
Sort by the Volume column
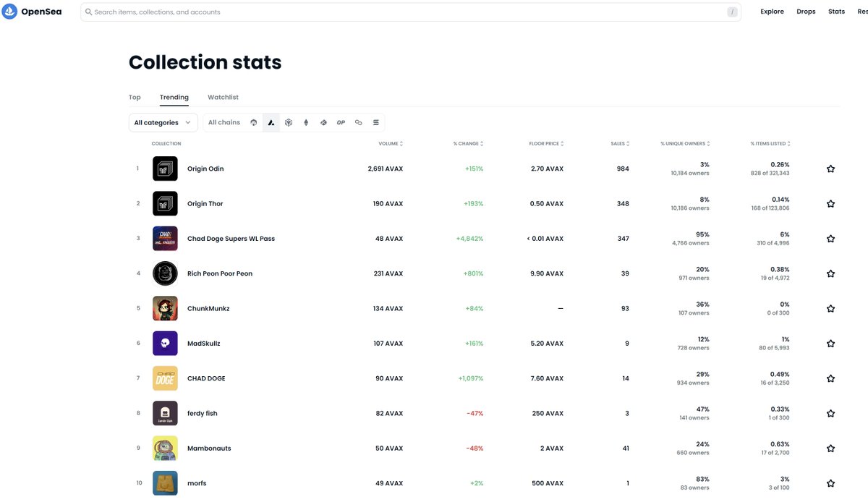click(x=391, y=143)
